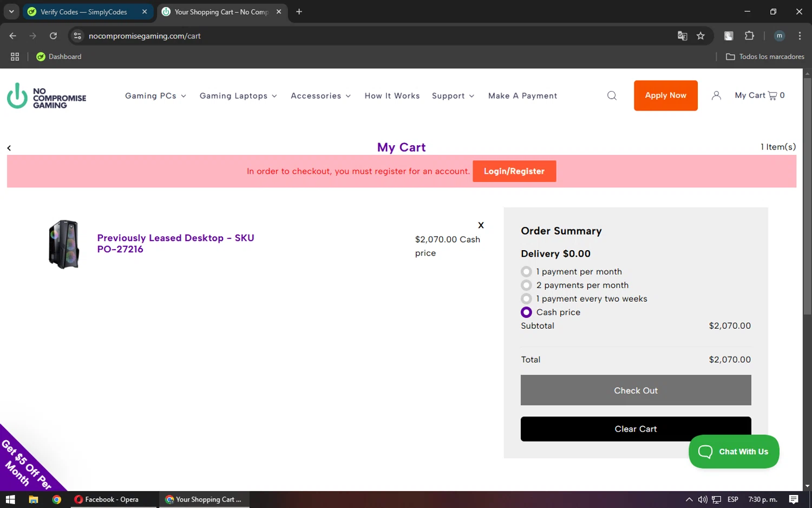This screenshot has width=812, height=508.
Task: Remove the leased desktop with the X
Action: [x=481, y=225]
